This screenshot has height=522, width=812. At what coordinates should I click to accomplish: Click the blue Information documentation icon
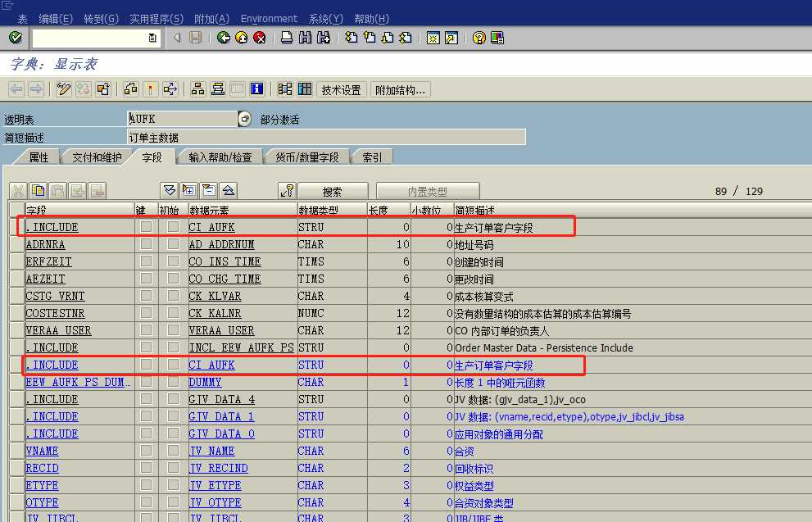(x=256, y=89)
